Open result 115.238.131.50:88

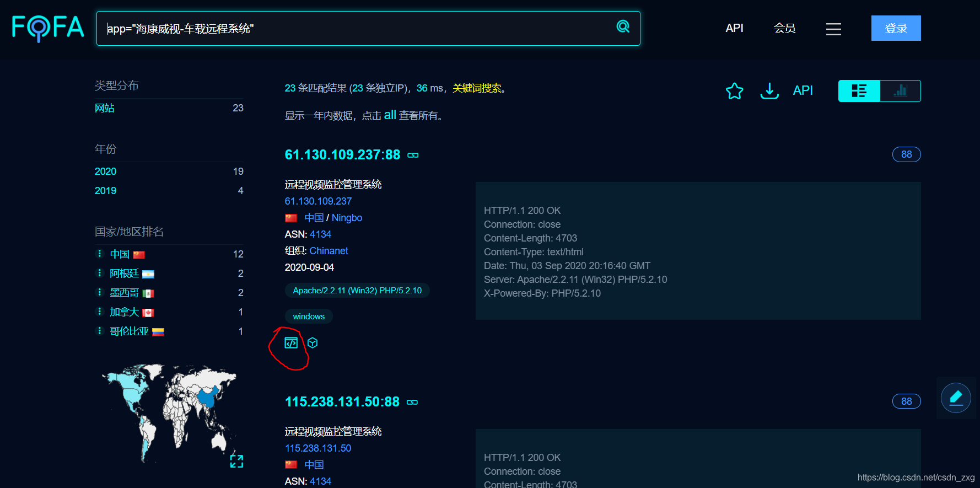point(342,402)
